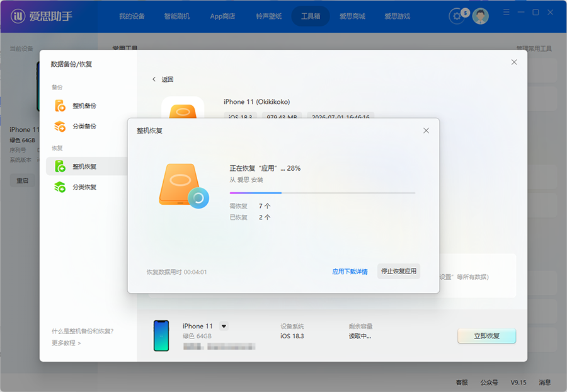567x392 pixels.
Task: Select the 整机恢复 icon in sidebar
Action: click(x=60, y=166)
